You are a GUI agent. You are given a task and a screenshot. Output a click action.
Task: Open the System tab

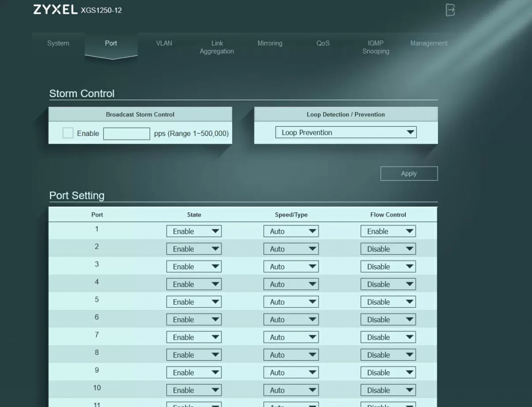[x=58, y=44]
